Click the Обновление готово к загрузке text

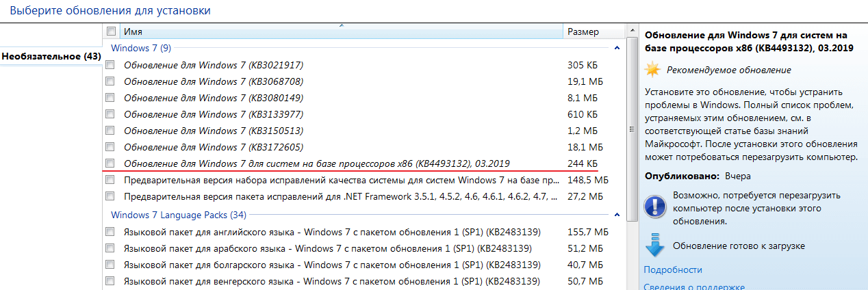tap(739, 246)
